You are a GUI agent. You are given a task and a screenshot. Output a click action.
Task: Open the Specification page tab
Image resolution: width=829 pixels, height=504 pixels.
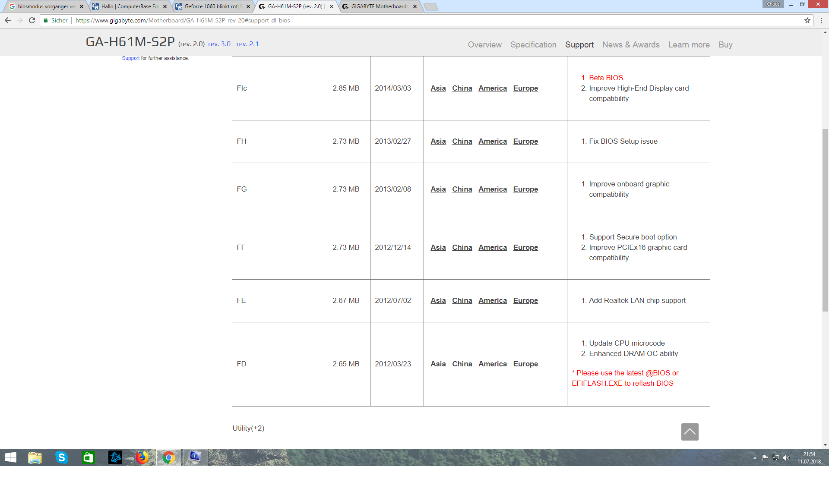point(533,45)
